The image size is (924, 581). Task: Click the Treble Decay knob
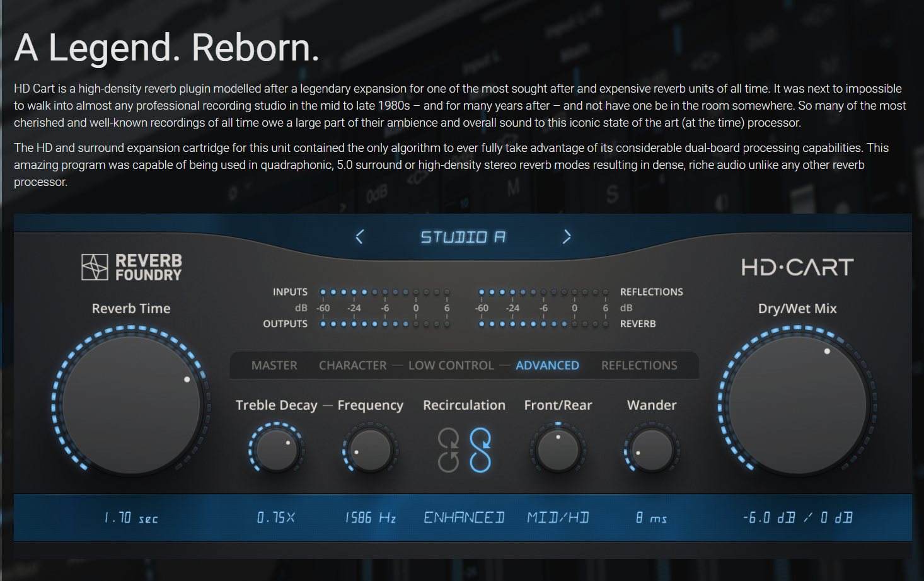click(276, 451)
